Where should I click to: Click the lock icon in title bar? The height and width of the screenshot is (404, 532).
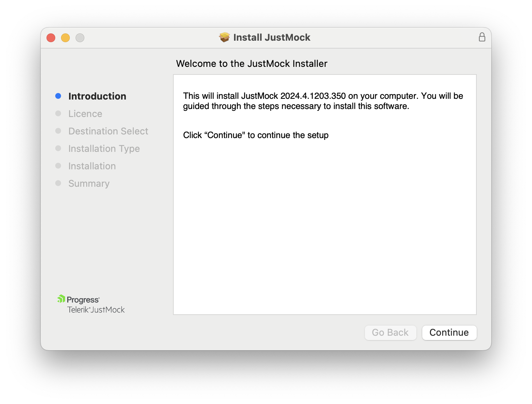pos(482,37)
